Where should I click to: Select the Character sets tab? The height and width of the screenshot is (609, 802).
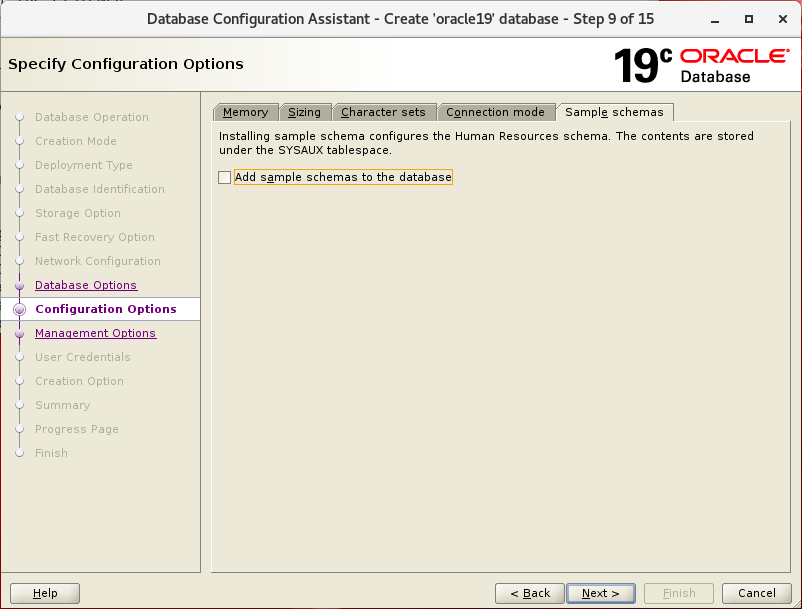[383, 112]
